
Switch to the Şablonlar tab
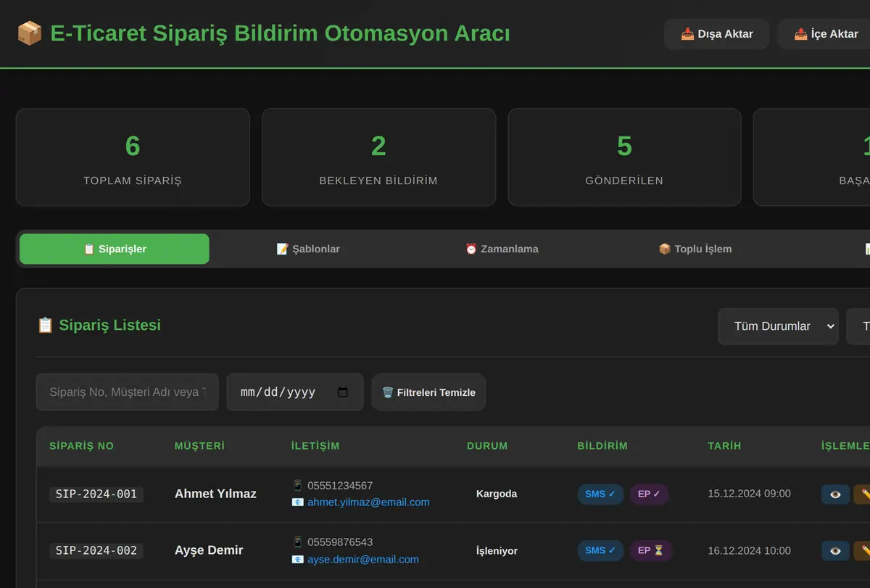(308, 249)
